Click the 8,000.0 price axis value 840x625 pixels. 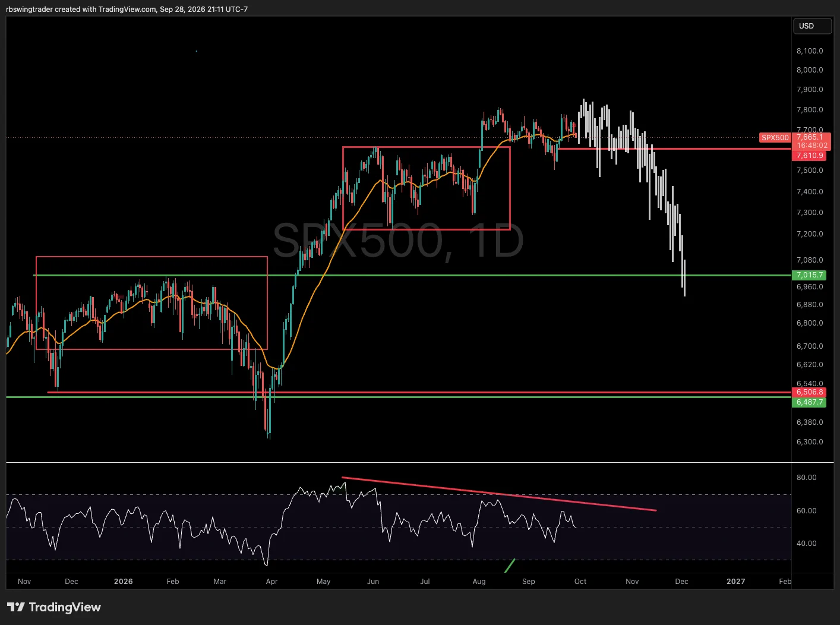pos(810,70)
